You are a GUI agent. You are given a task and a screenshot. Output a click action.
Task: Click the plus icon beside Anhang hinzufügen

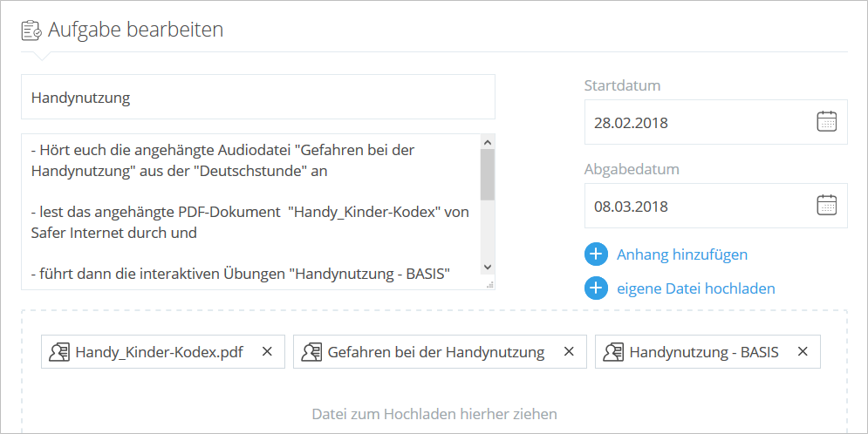596,254
